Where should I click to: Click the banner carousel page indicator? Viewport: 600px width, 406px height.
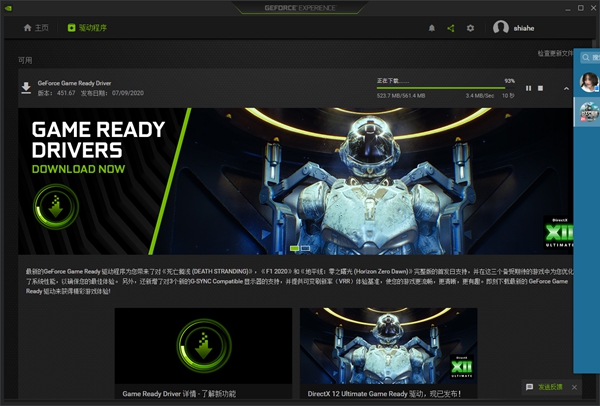pyautogui.click(x=295, y=246)
